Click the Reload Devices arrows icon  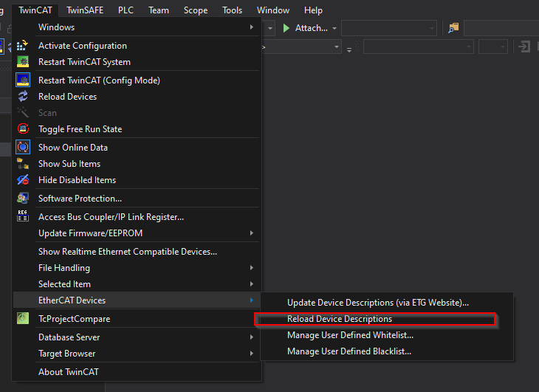coord(23,96)
